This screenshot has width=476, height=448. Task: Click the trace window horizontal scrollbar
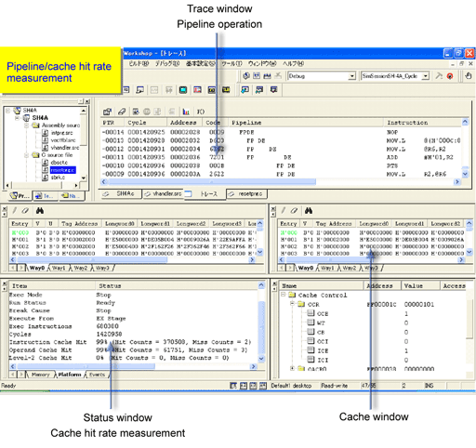[212, 182]
